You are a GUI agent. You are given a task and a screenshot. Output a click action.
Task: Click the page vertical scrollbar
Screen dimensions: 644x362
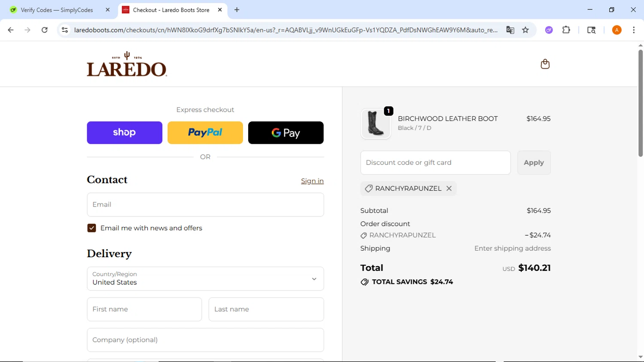(x=640, y=103)
